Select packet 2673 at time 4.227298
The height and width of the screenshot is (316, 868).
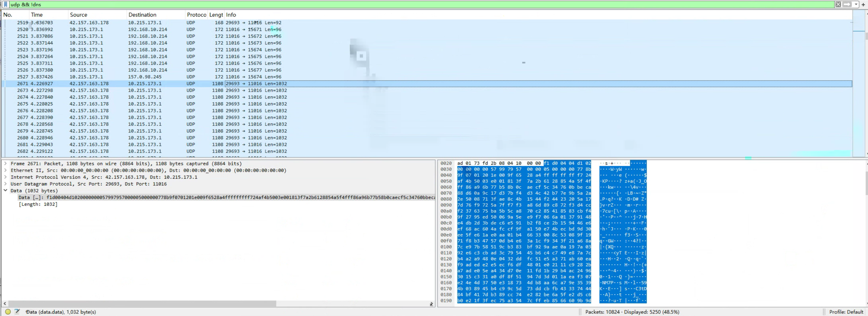[x=427, y=90]
